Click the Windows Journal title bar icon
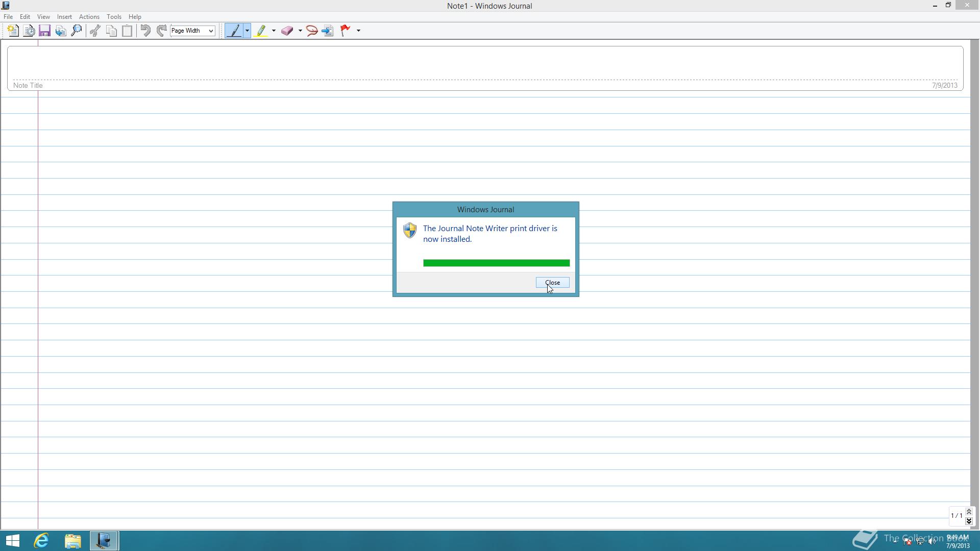 click(6, 6)
